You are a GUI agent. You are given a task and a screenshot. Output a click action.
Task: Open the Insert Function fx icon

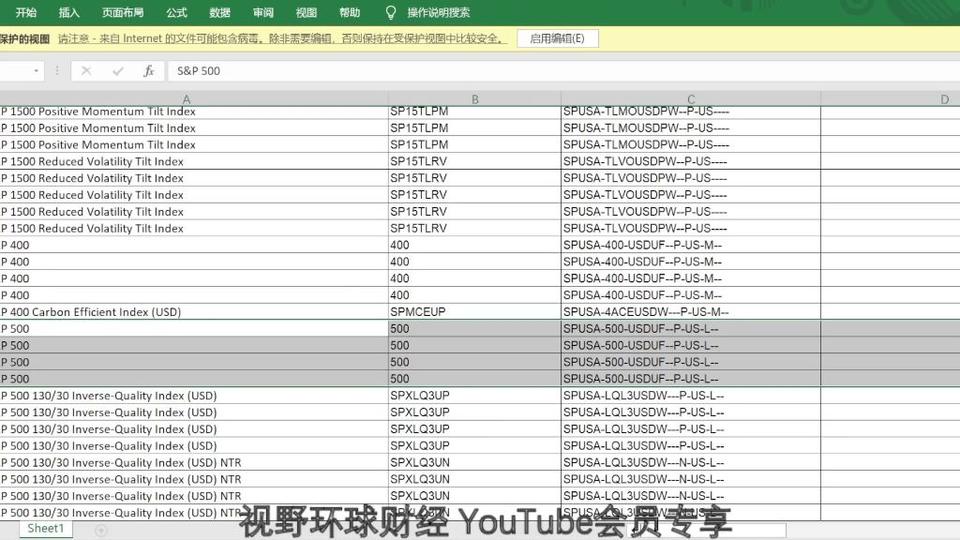[x=149, y=71]
